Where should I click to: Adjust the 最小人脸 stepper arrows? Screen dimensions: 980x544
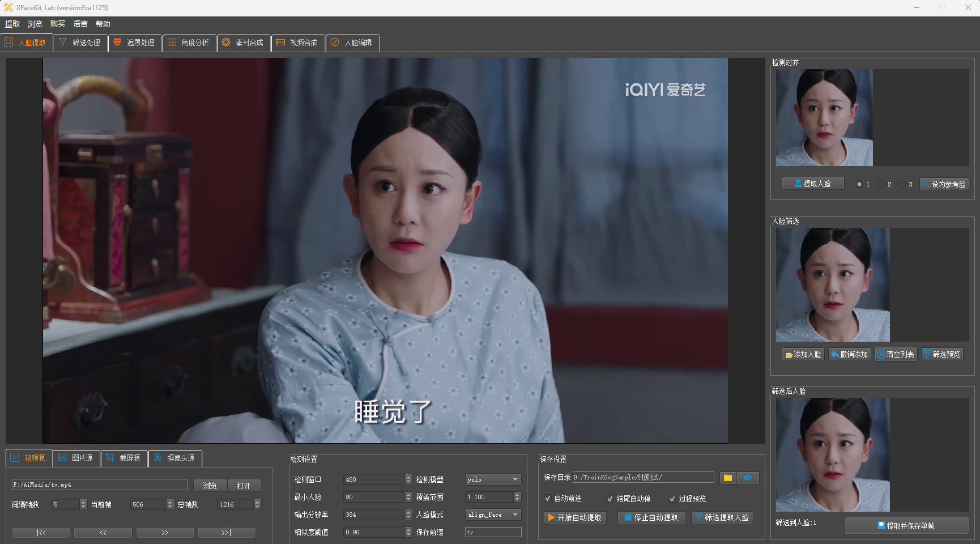point(408,497)
